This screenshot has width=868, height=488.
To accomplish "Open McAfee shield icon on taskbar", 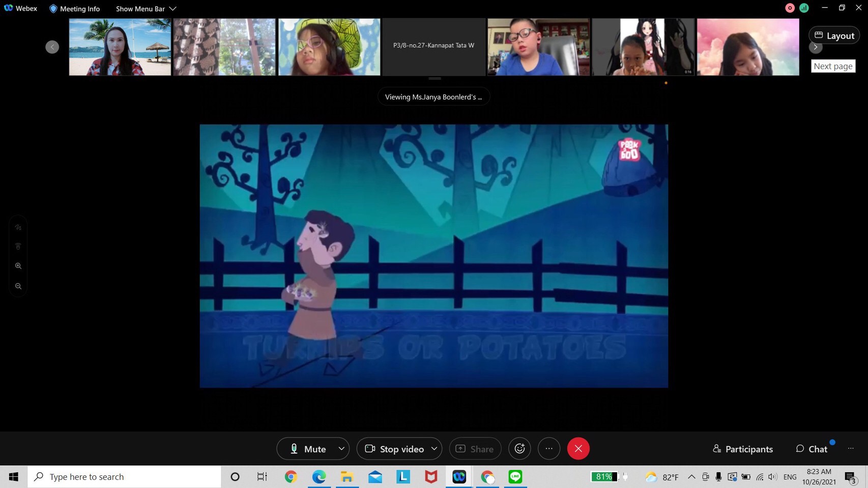I will tap(431, 477).
